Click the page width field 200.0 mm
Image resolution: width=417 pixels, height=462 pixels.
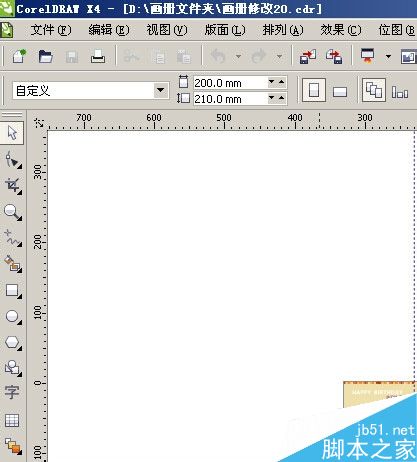pos(231,83)
